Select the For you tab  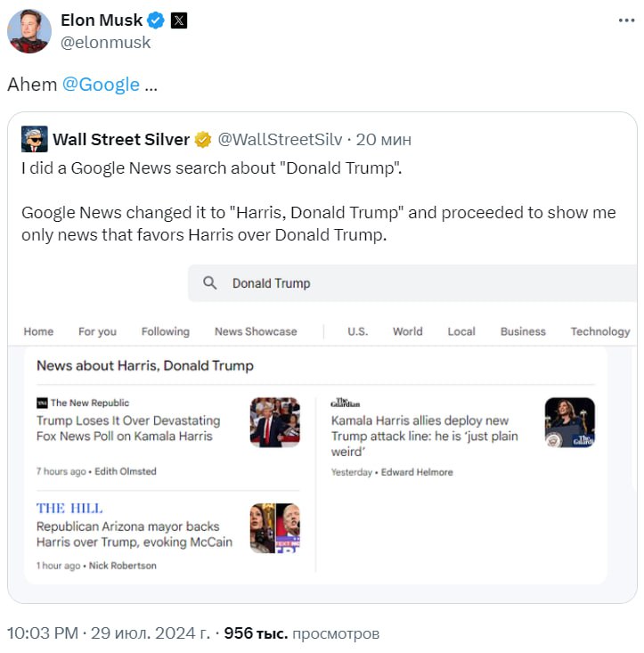point(97,331)
